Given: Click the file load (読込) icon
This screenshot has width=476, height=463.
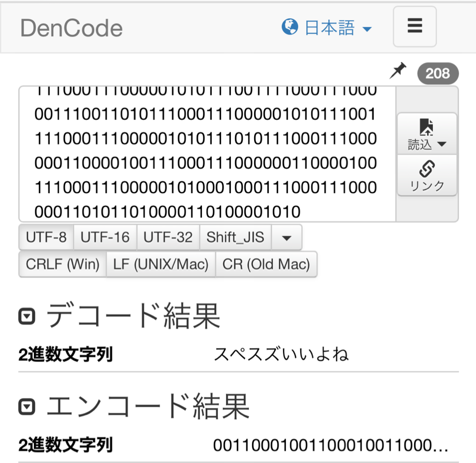Looking at the screenshot, I should coord(426,127).
